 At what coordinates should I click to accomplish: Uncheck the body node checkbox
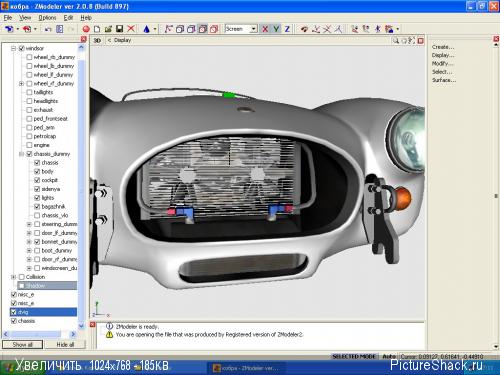tap(37, 171)
